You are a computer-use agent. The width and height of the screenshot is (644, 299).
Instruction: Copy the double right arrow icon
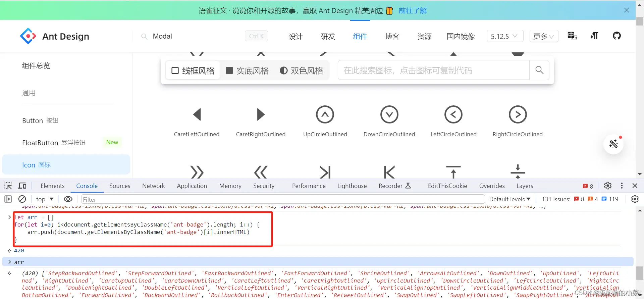[x=197, y=172]
